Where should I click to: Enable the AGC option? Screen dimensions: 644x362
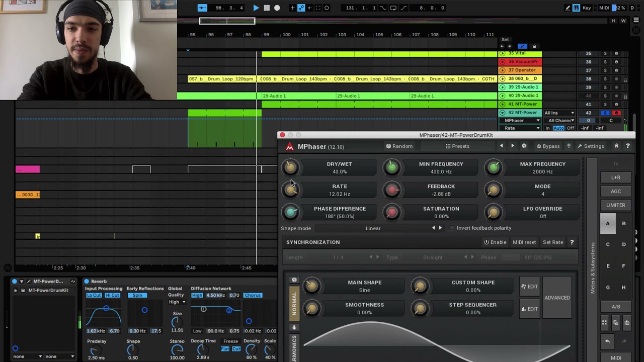pyautogui.click(x=616, y=191)
